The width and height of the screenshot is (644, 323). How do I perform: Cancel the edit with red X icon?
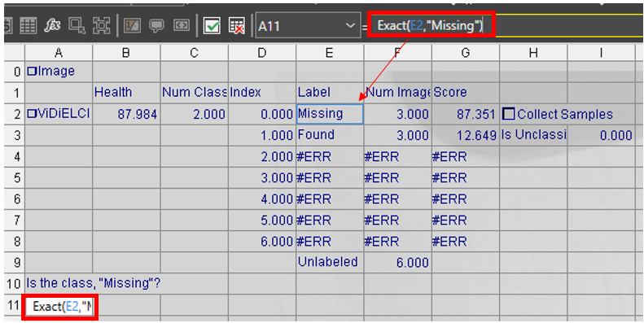237,26
